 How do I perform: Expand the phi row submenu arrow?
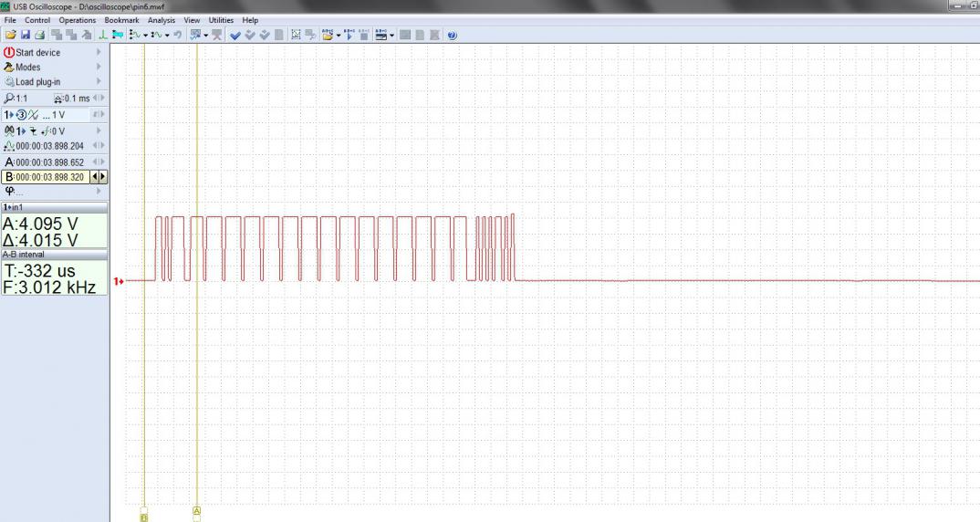(99, 191)
